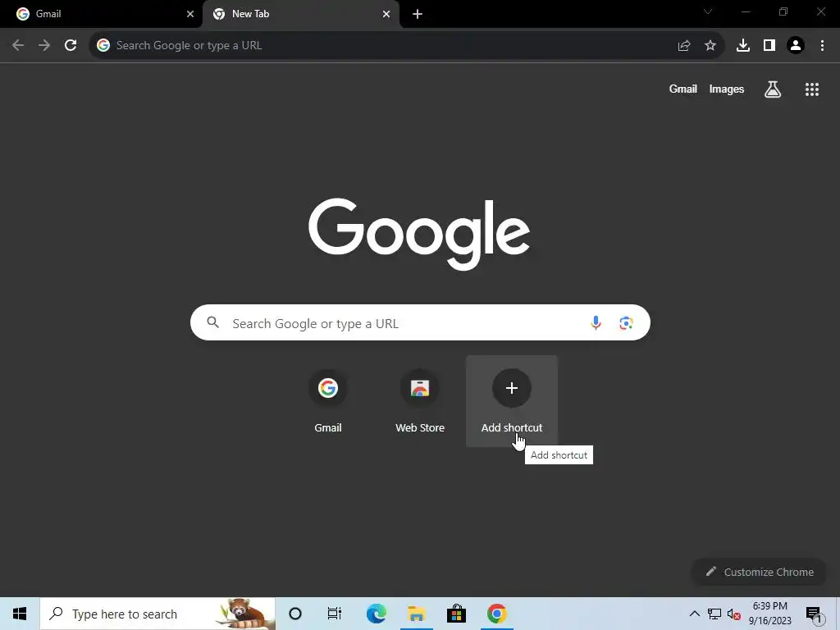840x630 pixels.
Task: Share this page icon in address bar
Action: tap(683, 45)
